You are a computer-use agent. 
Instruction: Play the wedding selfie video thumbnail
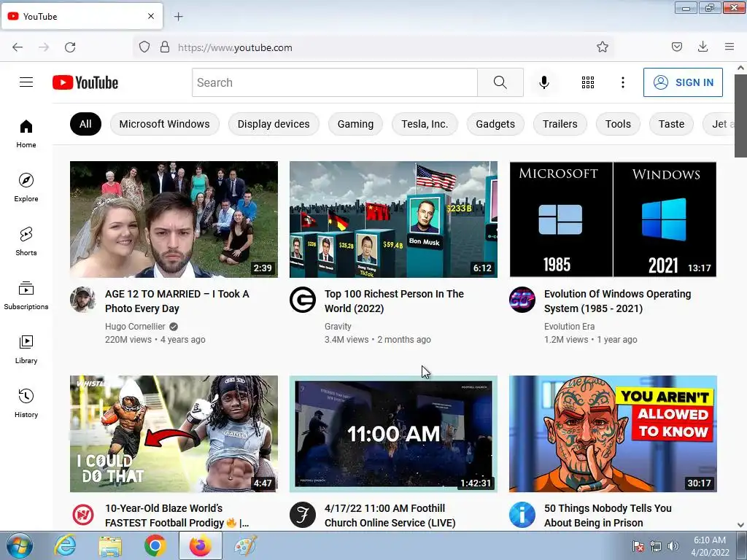174,219
